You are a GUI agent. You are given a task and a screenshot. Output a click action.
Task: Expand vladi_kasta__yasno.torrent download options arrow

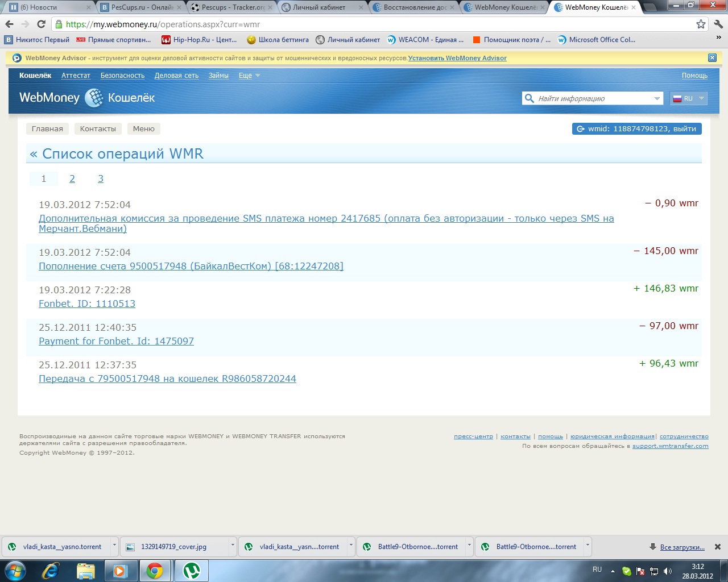click(114, 546)
